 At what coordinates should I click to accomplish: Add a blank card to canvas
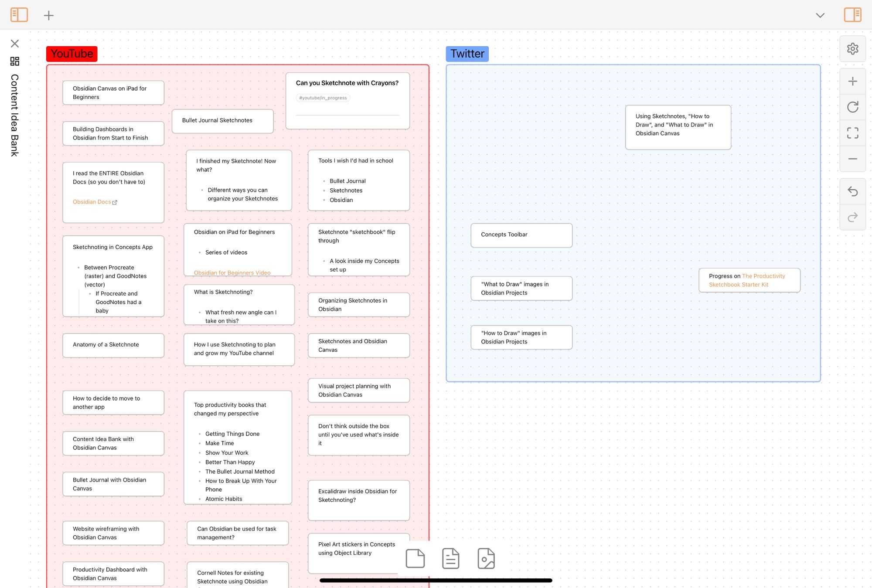tap(415, 558)
